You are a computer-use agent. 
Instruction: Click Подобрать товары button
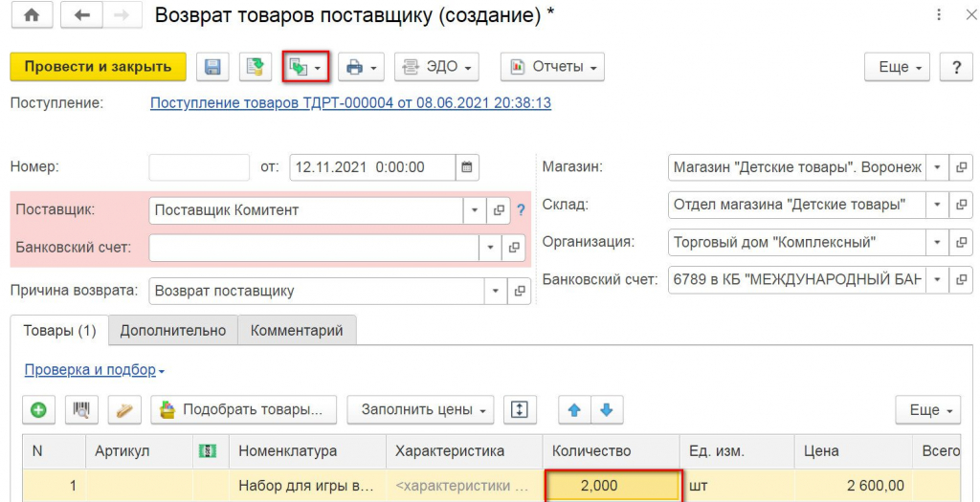(x=244, y=410)
